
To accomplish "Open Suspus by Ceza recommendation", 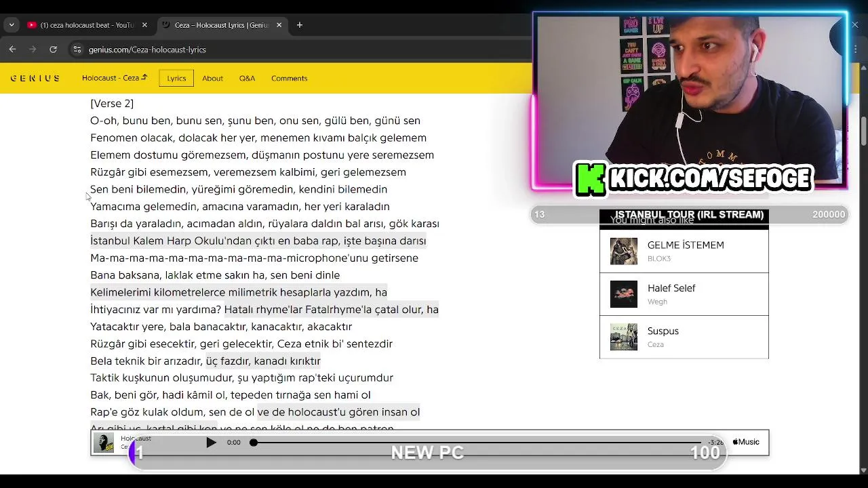I will 684,337.
